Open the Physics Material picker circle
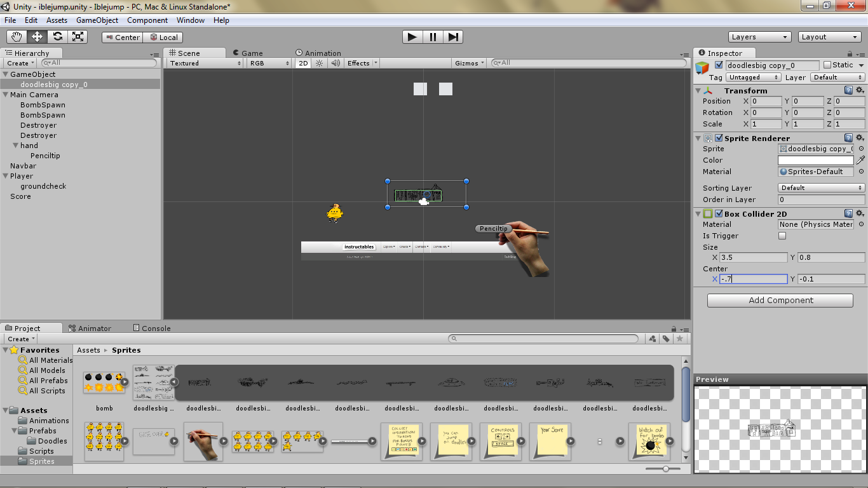The height and width of the screenshot is (488, 868). [x=861, y=224]
